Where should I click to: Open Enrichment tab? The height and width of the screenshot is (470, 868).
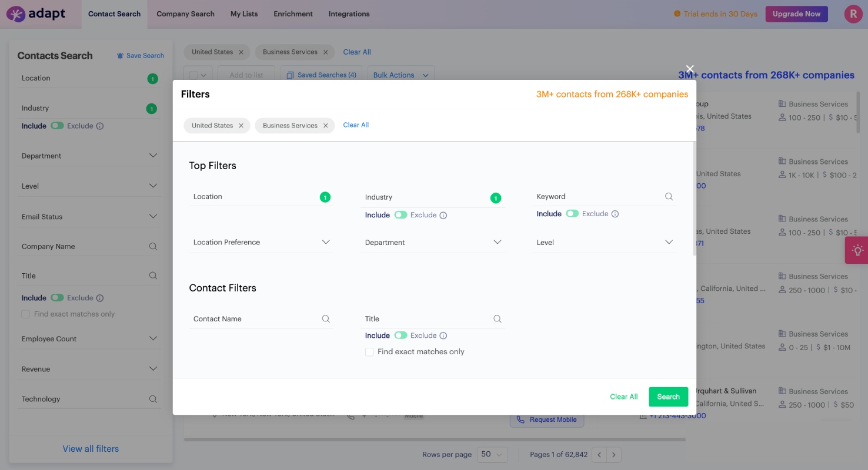click(293, 14)
